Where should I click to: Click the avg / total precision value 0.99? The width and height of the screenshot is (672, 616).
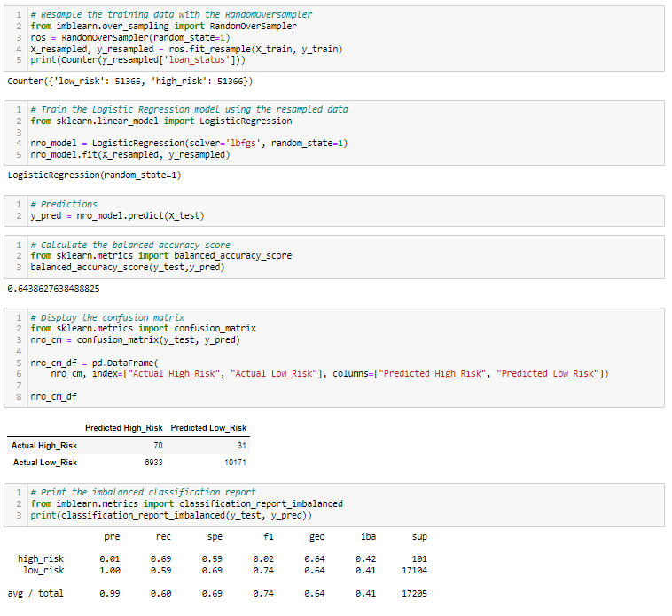(x=110, y=594)
